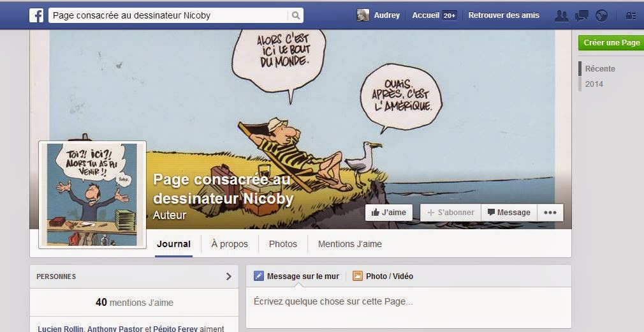Click the Facebook logo icon
This screenshot has height=332, width=644.
pos(36,15)
